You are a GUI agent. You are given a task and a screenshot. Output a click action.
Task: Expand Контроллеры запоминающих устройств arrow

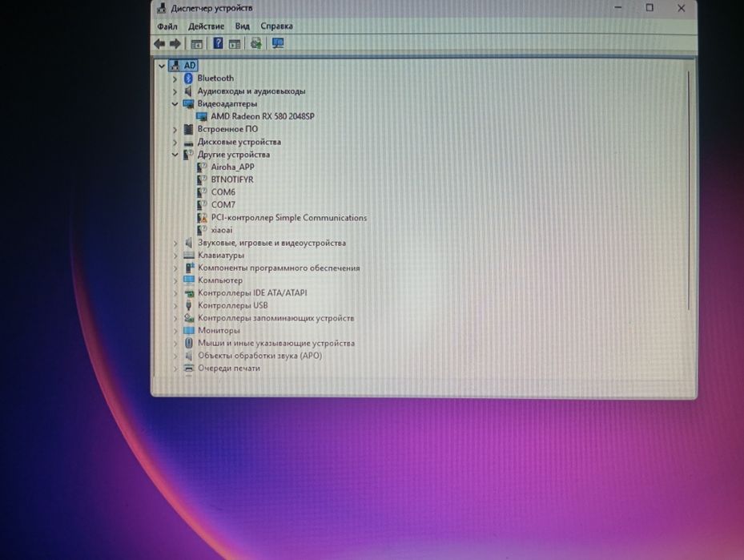coord(175,318)
